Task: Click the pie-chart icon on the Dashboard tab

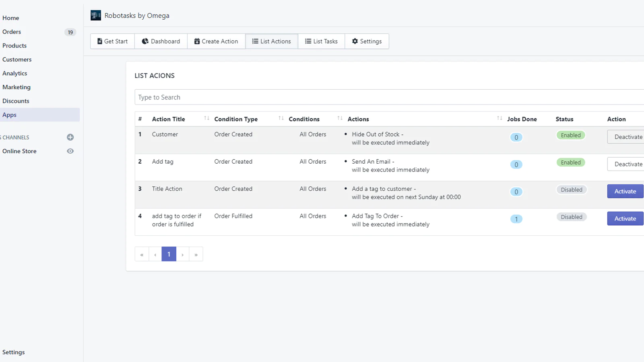Action: click(145, 41)
